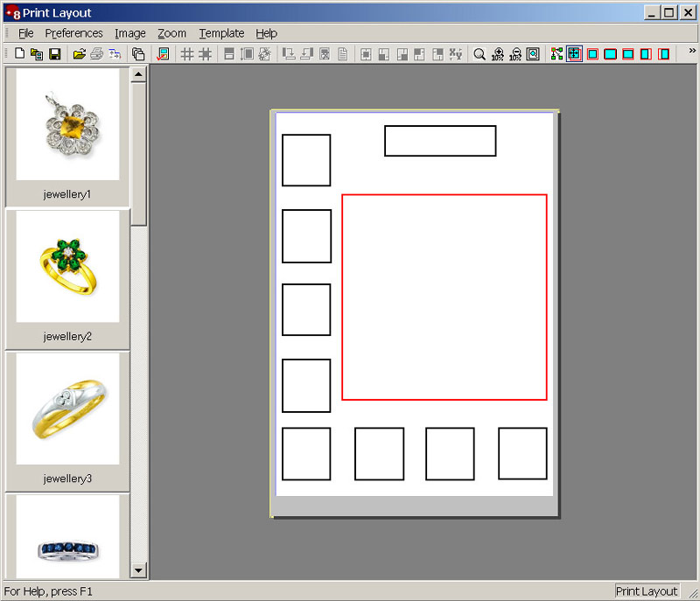700x601 pixels.
Task: Select the large red-outlined image frame
Action: [x=444, y=297]
